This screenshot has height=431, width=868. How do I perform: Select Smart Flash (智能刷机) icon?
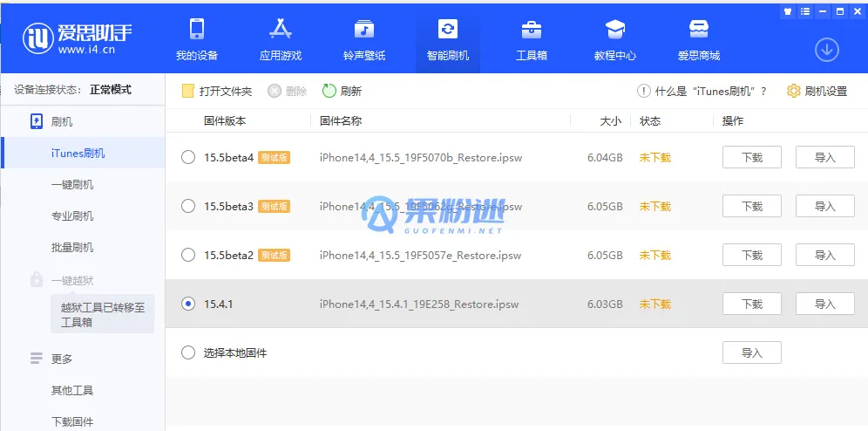pos(447,29)
